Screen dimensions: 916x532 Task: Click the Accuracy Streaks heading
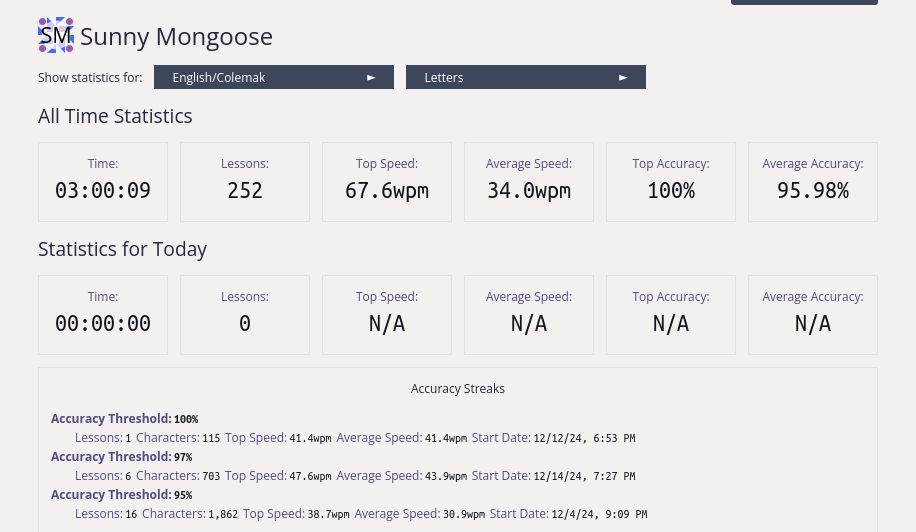click(x=458, y=388)
